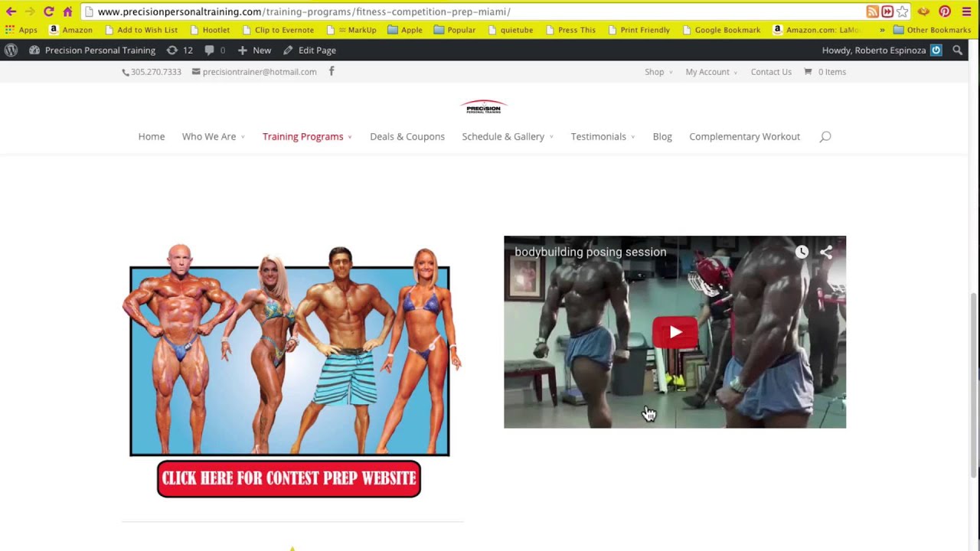
Task: Bookmark this page with the star icon
Action: point(903,11)
